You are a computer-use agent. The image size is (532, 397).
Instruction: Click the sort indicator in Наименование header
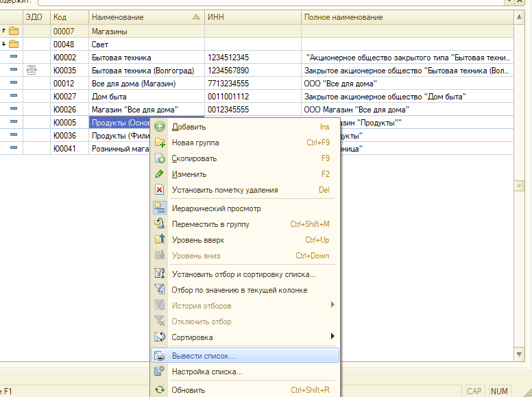[196, 17]
